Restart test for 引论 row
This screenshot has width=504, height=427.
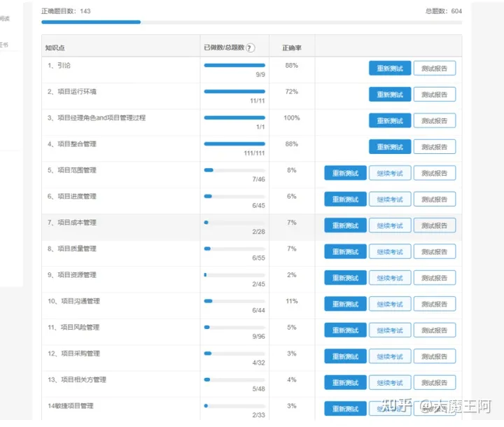390,68
